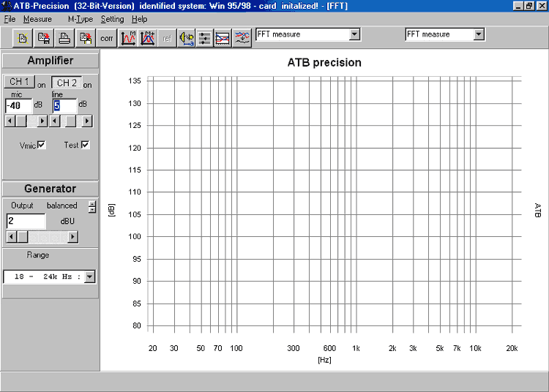Open the Help menu

point(139,19)
